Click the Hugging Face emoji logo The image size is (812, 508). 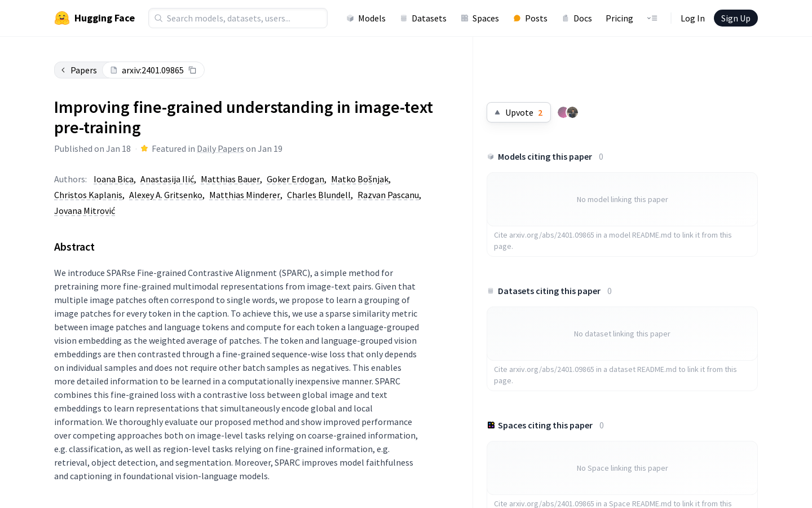tap(62, 18)
